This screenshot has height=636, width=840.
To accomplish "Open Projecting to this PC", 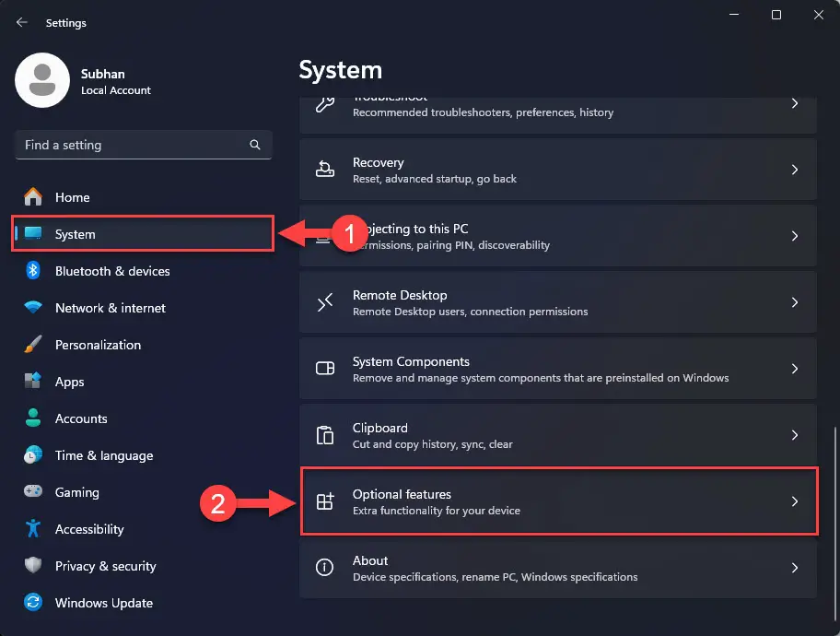I will tap(558, 236).
